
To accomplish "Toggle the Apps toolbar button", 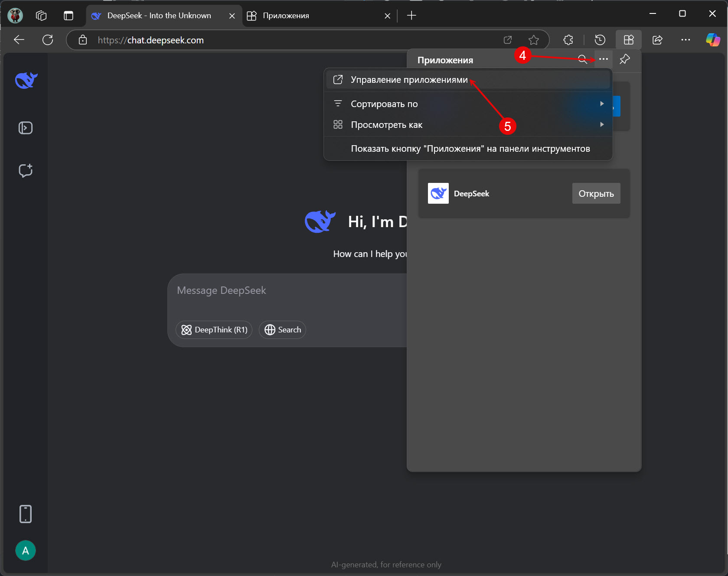I will click(629, 40).
